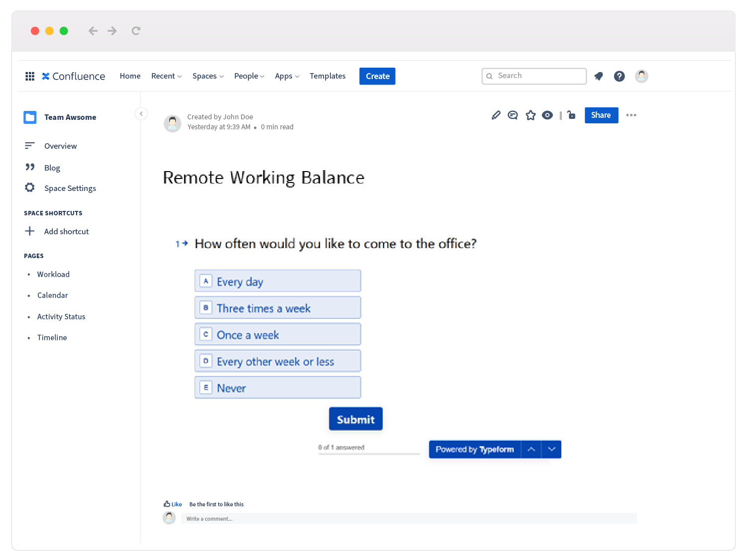Open the Templates menu item
747x560 pixels.
[327, 76]
